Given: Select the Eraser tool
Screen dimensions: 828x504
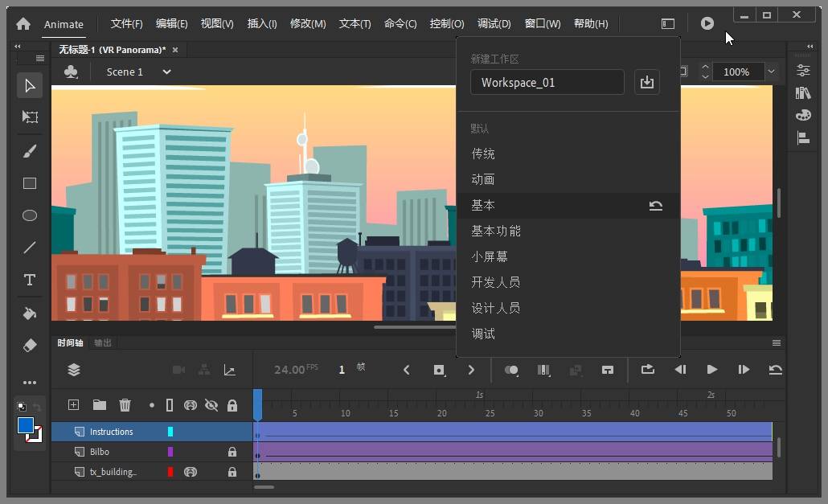Looking at the screenshot, I should pyautogui.click(x=30, y=346).
